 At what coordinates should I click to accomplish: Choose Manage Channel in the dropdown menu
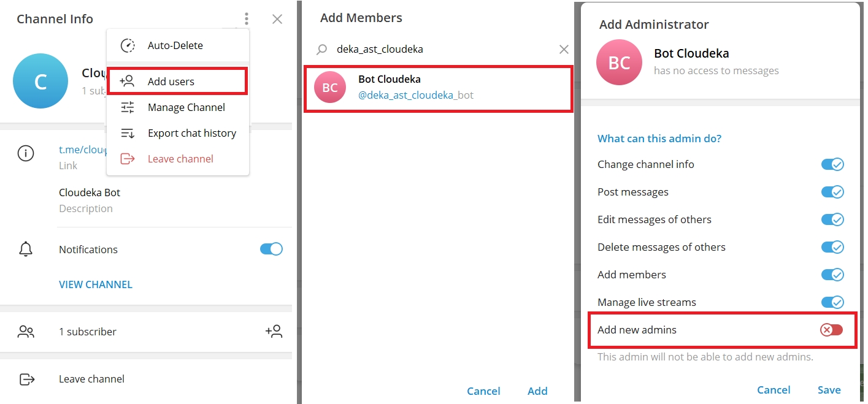coord(186,107)
